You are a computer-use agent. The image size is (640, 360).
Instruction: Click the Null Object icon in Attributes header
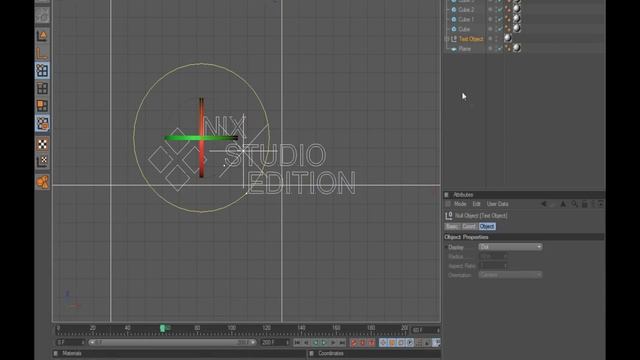pyautogui.click(x=449, y=216)
